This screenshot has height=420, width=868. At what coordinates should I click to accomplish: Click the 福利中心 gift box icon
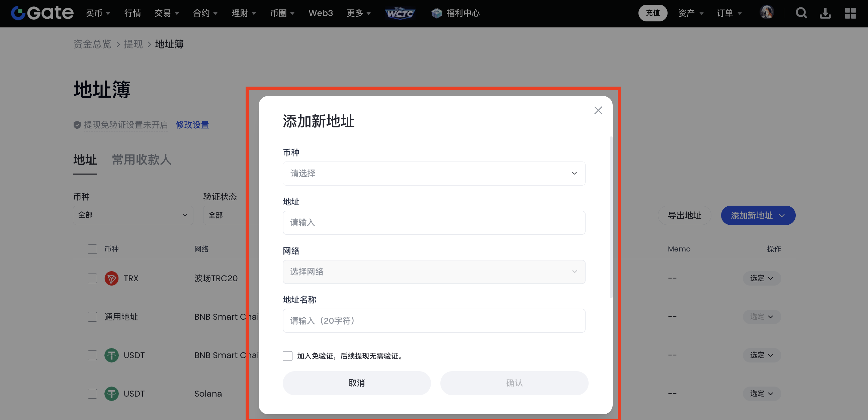click(x=437, y=13)
